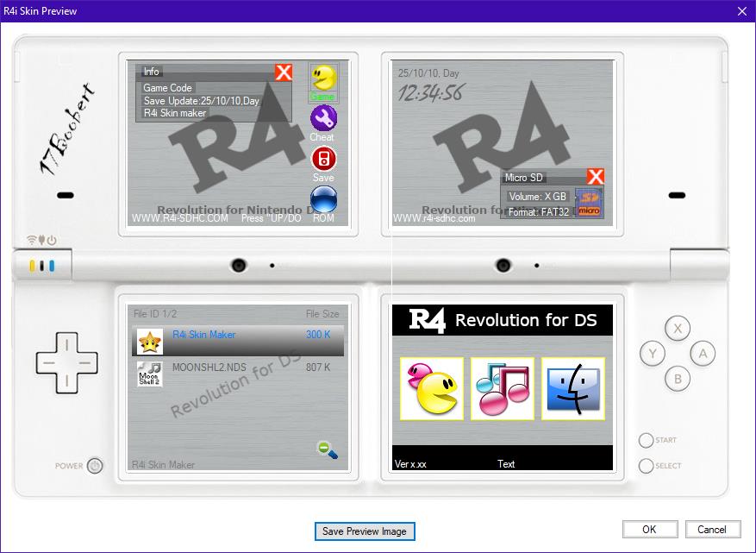Click the magnifier zoom-out icon
756x553 pixels.
click(x=327, y=449)
